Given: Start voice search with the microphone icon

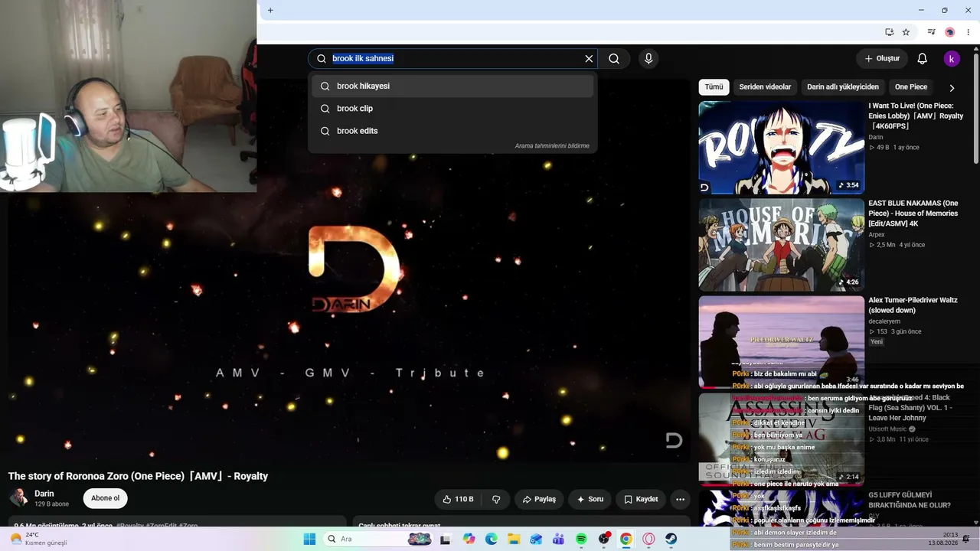Looking at the screenshot, I should [x=648, y=59].
